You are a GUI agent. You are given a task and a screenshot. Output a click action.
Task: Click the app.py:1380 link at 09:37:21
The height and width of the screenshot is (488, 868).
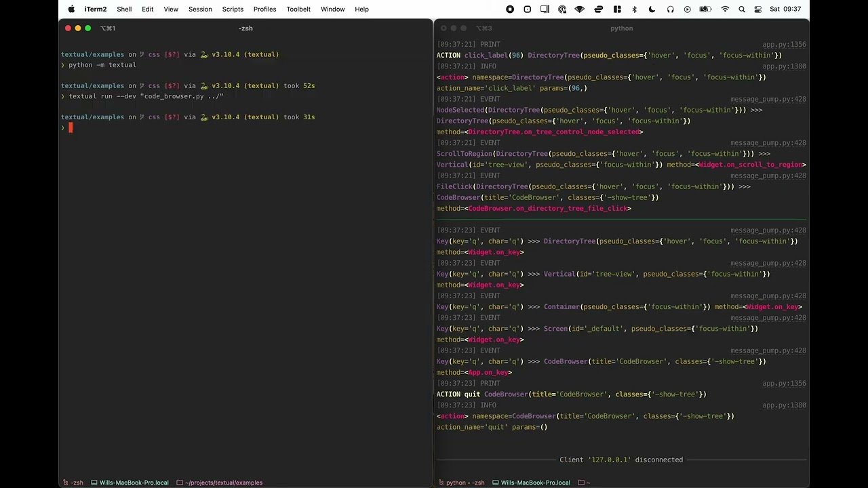point(784,66)
